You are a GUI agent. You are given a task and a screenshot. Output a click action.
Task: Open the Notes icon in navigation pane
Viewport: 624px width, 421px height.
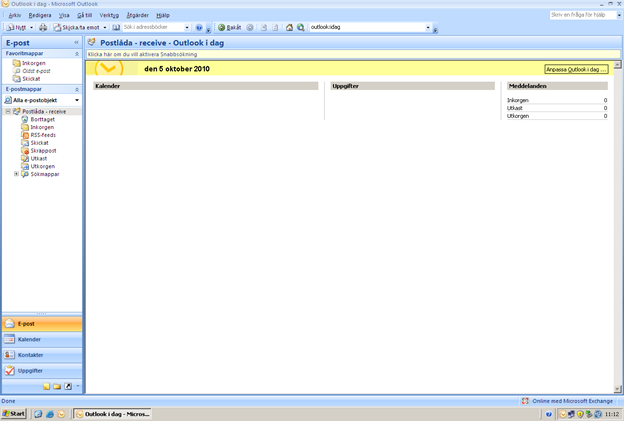(47, 386)
